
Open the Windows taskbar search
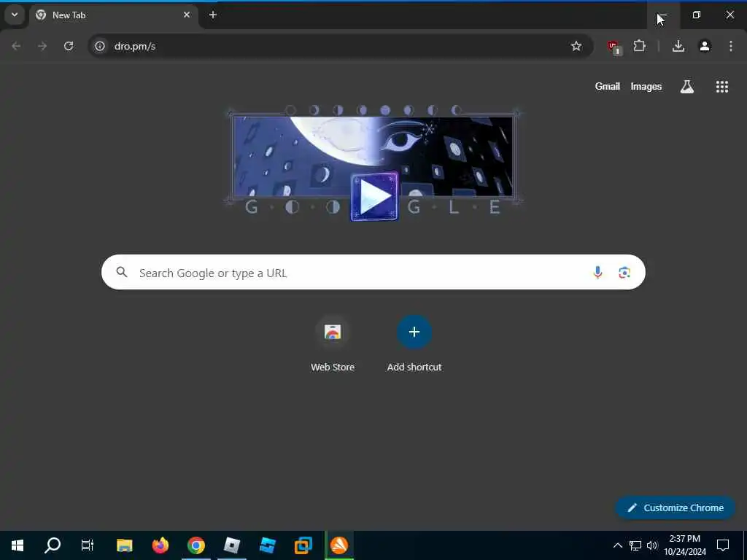point(53,545)
